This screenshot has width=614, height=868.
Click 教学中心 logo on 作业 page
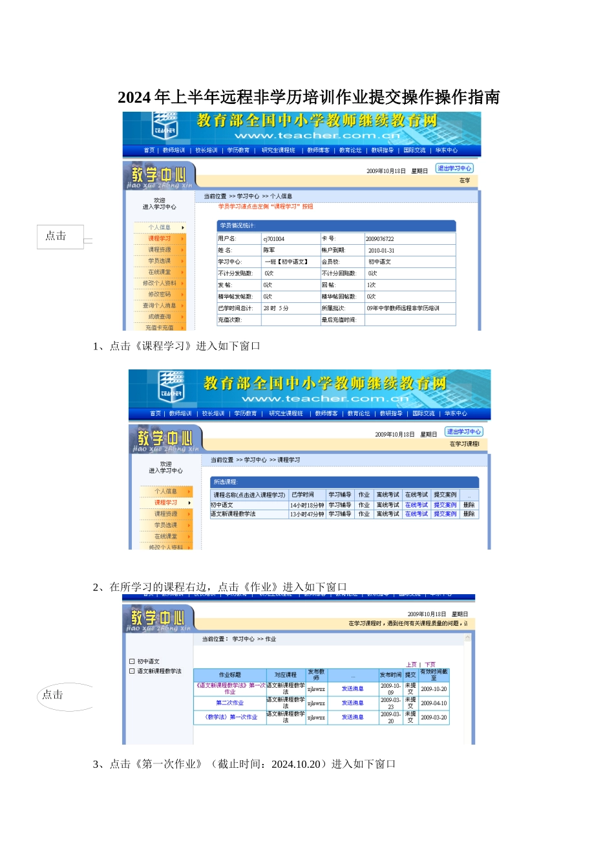tap(159, 619)
